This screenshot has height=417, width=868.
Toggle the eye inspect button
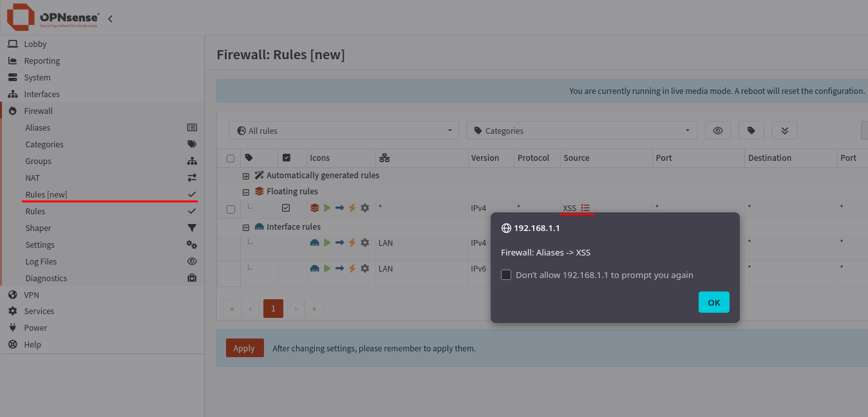[x=718, y=131]
